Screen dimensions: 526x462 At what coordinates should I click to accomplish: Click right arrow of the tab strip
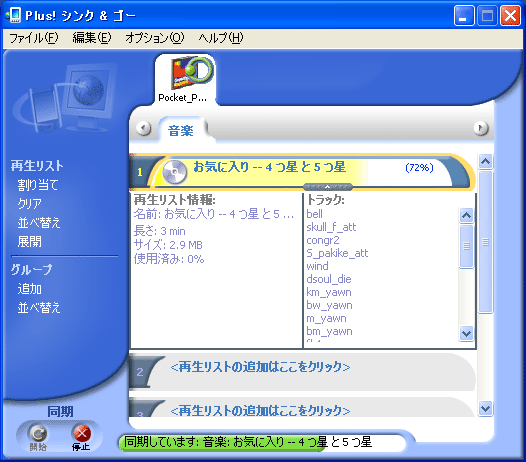(x=481, y=128)
